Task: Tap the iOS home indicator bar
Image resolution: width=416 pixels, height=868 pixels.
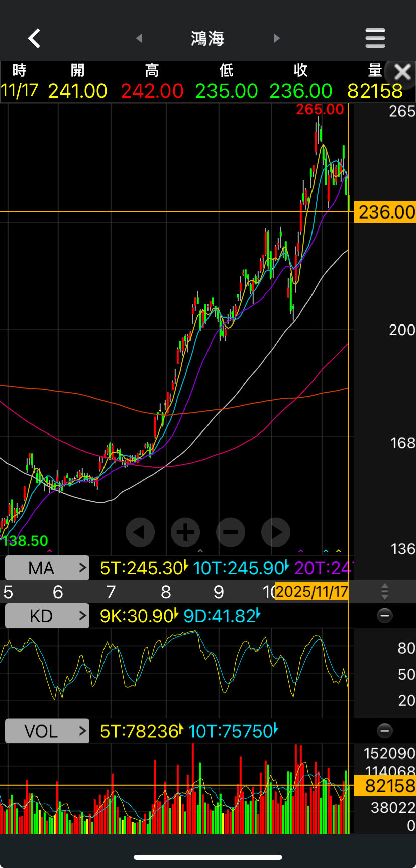Action: click(208, 857)
